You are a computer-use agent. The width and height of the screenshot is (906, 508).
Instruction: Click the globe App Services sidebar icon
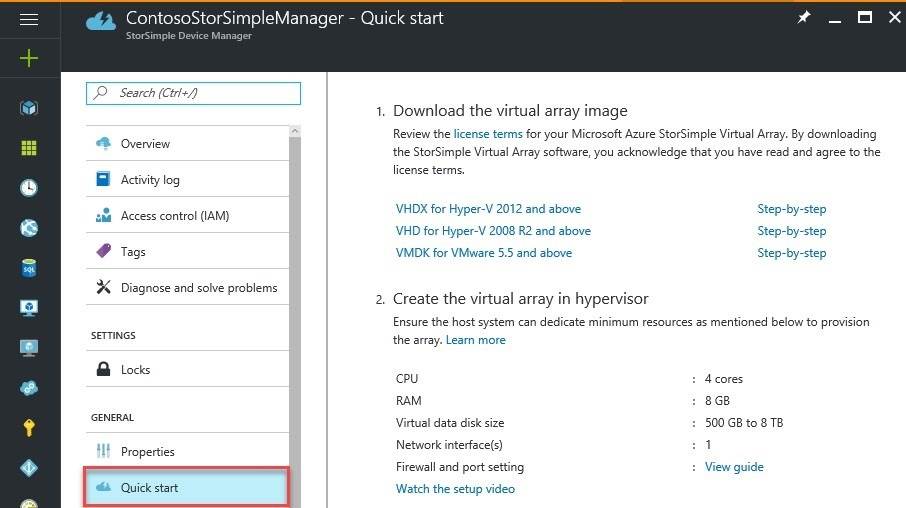pyautogui.click(x=29, y=228)
